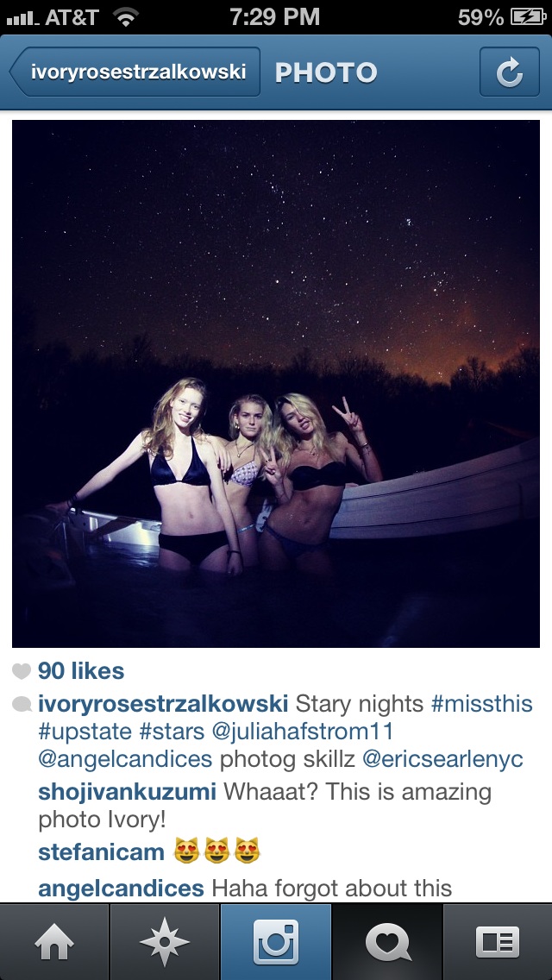Open the Explore compass star tab

165,942
